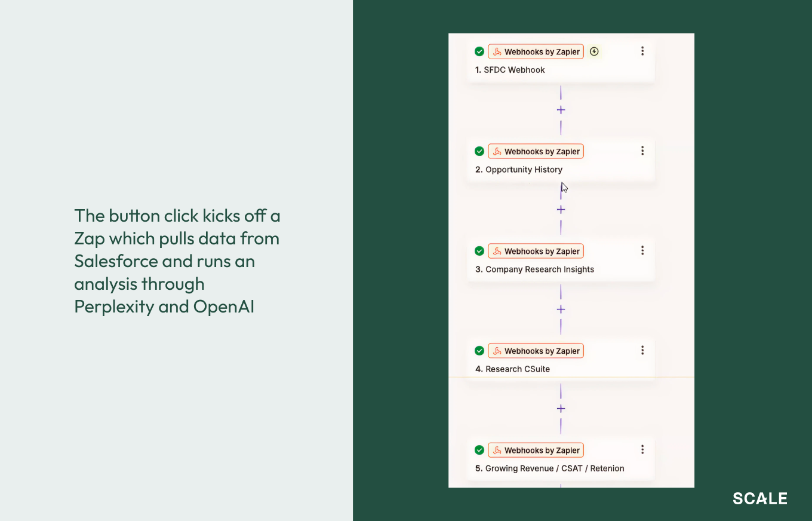Click Webhooks by Zapier badge on step 3
This screenshot has height=521, width=812.
(536, 252)
